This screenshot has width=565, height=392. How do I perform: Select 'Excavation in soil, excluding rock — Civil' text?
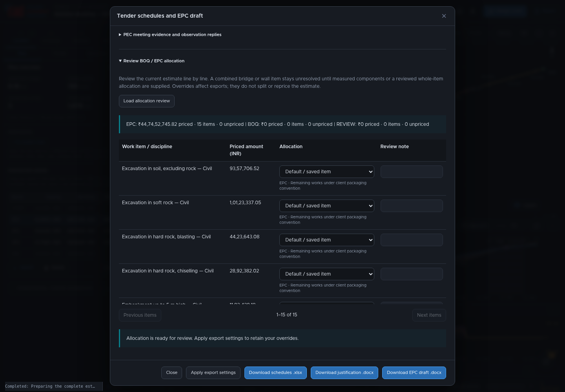(x=167, y=169)
